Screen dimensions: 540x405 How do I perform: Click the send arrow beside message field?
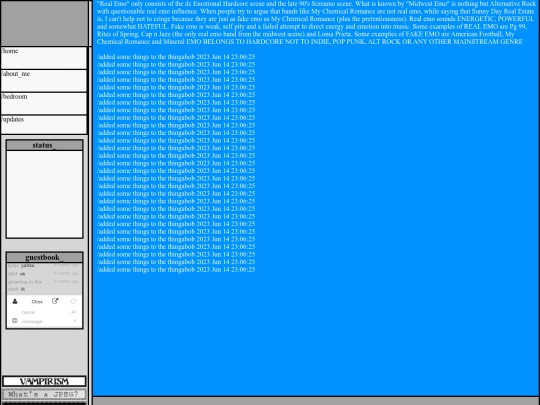pos(75,321)
